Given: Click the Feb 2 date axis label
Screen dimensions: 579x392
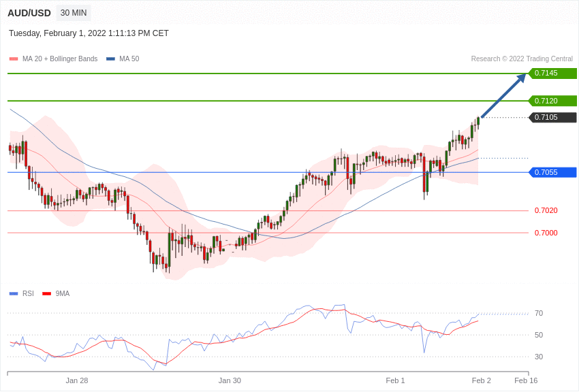Looking at the screenshot, I should [x=481, y=380].
